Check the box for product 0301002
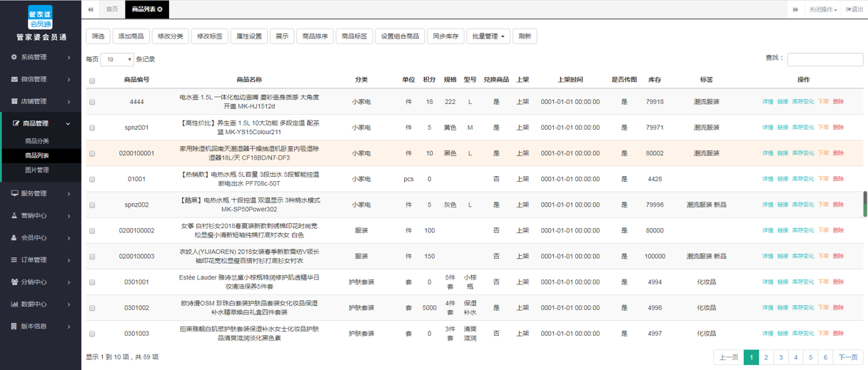The height and width of the screenshot is (370, 868). pos(92,307)
